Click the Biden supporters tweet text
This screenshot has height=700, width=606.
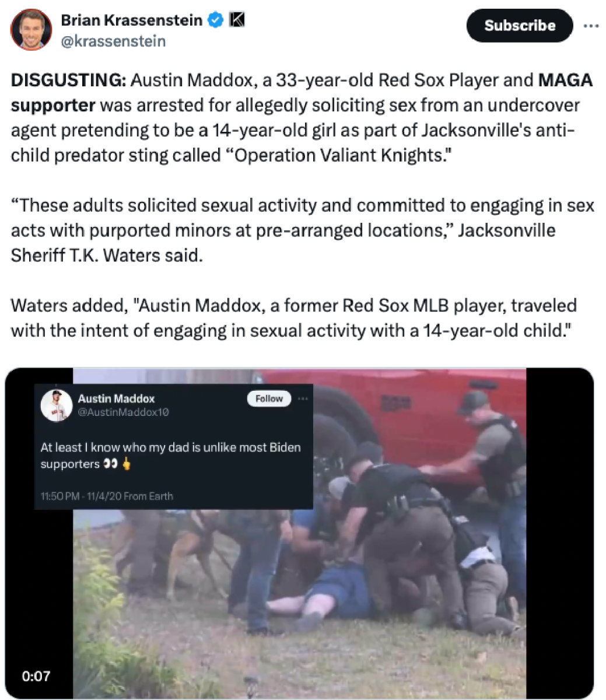click(170, 456)
